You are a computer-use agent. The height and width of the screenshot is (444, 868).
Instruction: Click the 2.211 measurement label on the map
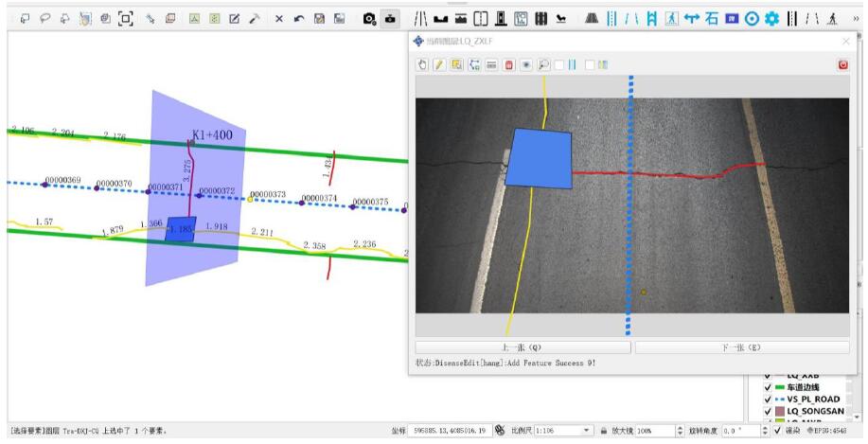[x=262, y=232]
